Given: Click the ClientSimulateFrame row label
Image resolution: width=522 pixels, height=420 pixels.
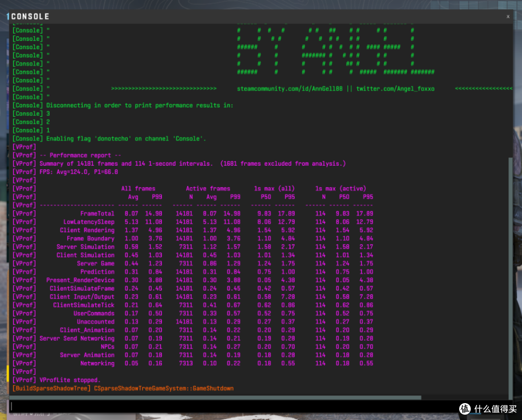Looking at the screenshot, I should point(82,289).
